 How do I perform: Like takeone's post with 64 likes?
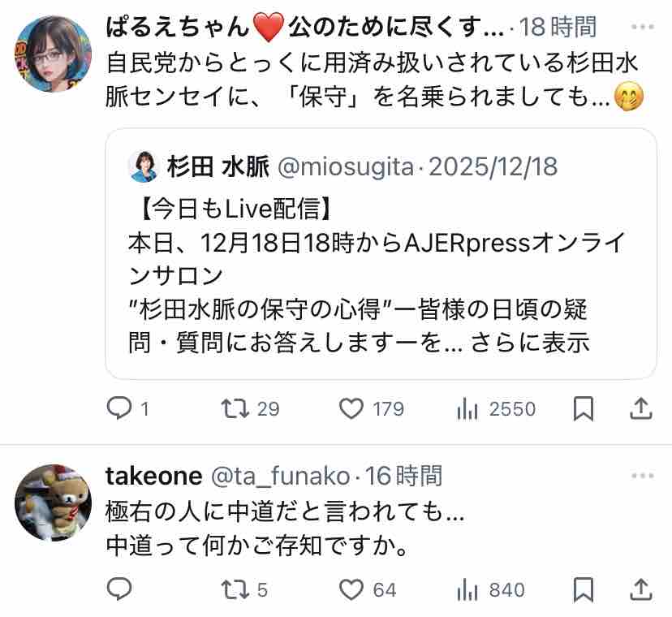tap(351, 589)
